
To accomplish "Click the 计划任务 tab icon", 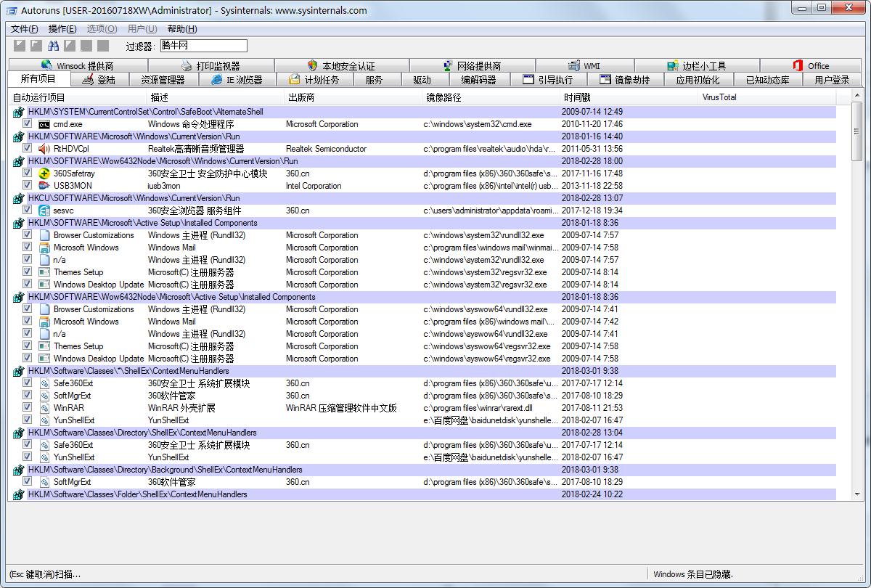I will coord(295,79).
